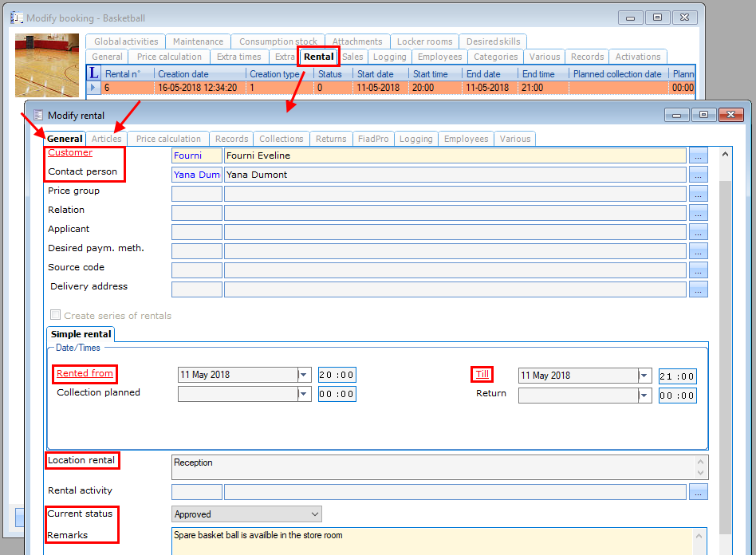The height and width of the screenshot is (555, 756).
Task: Open the Desired paym. meth. lookup button
Action: (x=698, y=251)
